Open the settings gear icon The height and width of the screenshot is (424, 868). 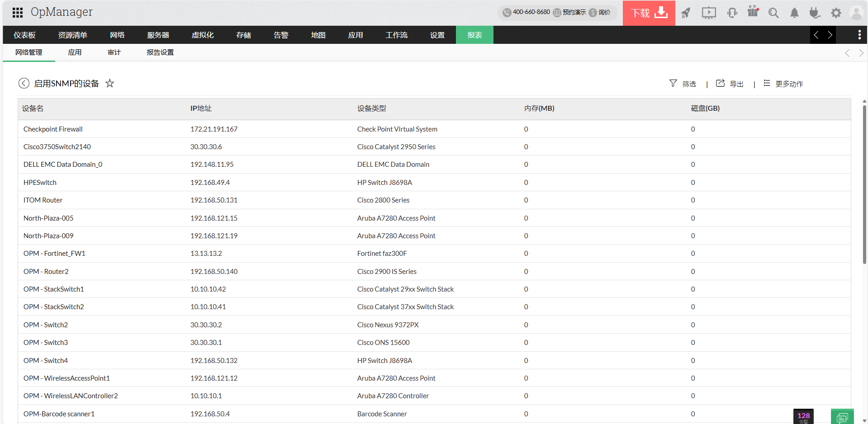point(836,13)
